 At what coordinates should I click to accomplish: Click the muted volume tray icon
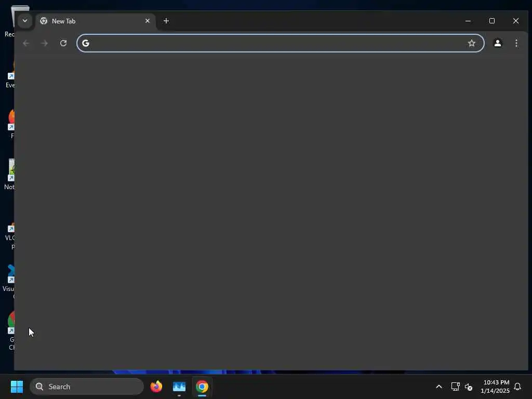point(469,387)
